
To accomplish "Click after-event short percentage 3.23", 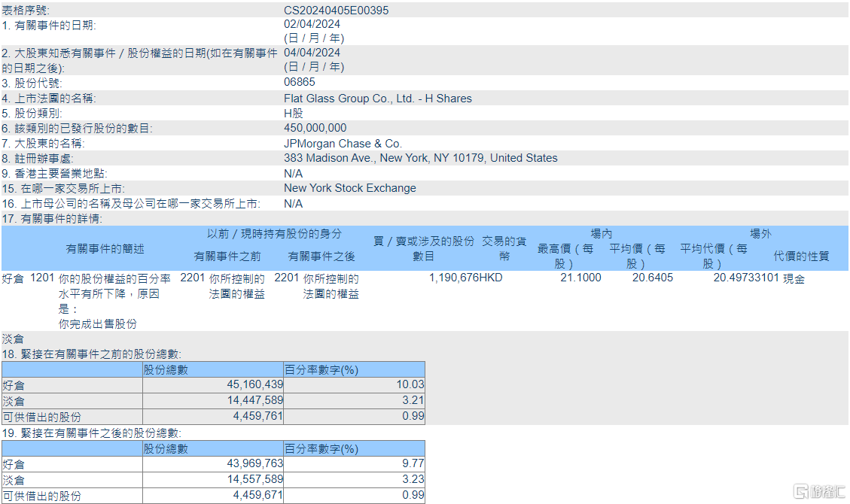I will pyautogui.click(x=413, y=479).
